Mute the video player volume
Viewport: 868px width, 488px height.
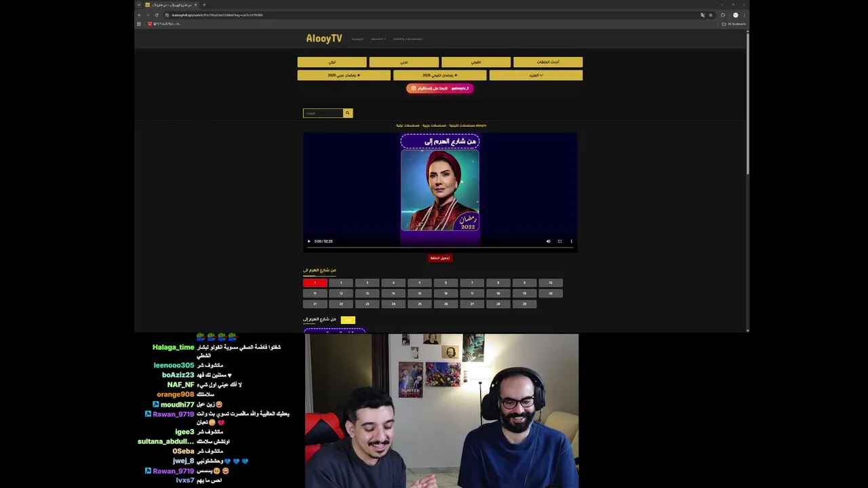pyautogui.click(x=549, y=241)
